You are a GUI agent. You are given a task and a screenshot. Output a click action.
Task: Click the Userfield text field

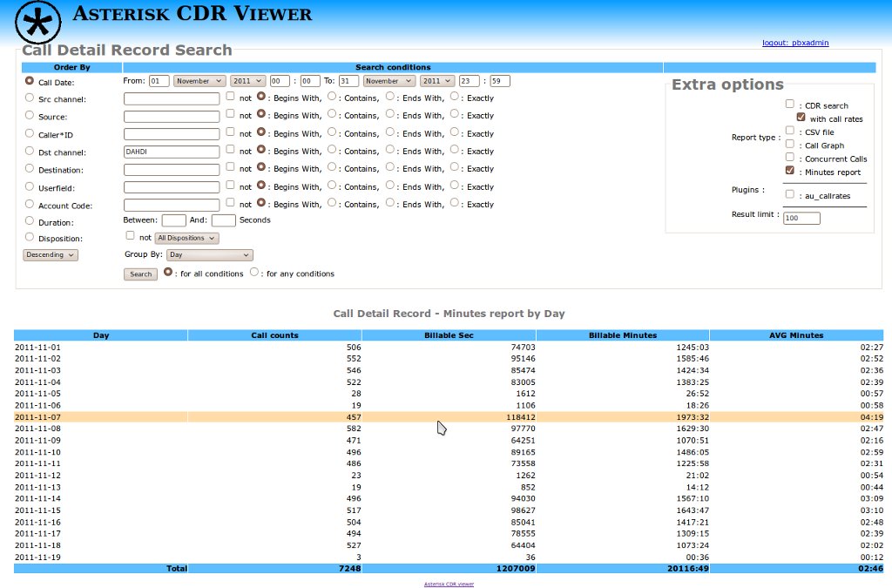(172, 187)
